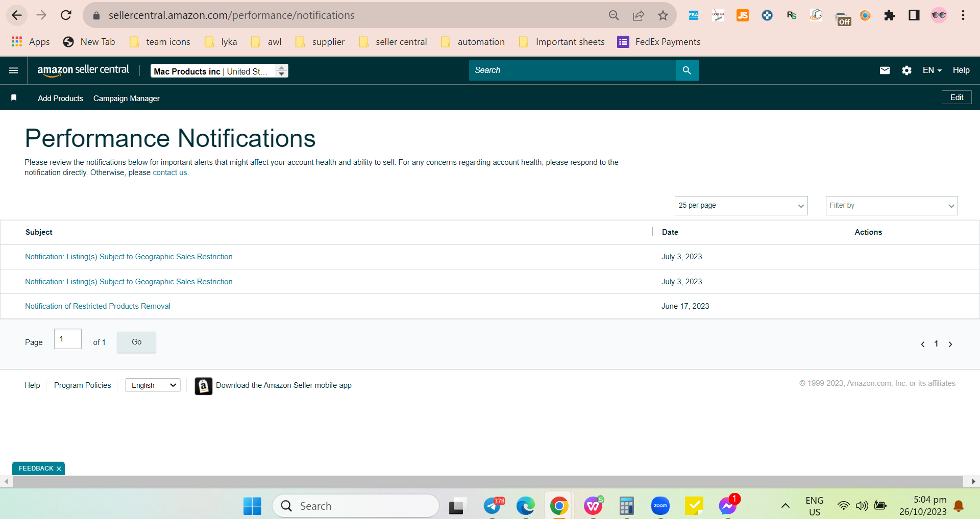Open the Chrome profile avatar
Viewport: 980px width, 519px height.
click(939, 15)
